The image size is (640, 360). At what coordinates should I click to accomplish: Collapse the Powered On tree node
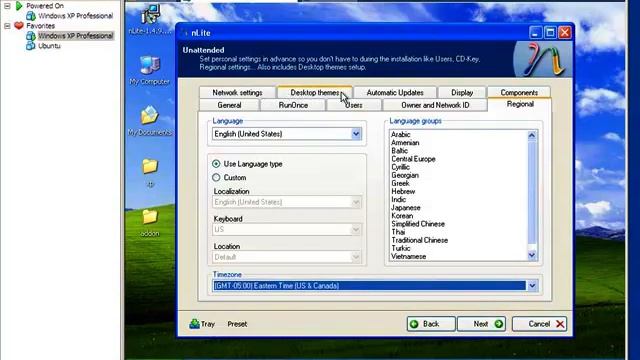[x=7, y=6]
